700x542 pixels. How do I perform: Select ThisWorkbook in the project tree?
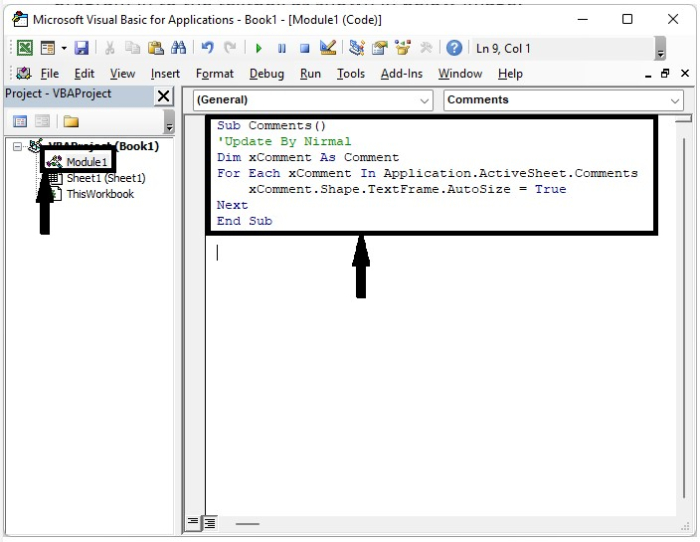click(x=100, y=194)
